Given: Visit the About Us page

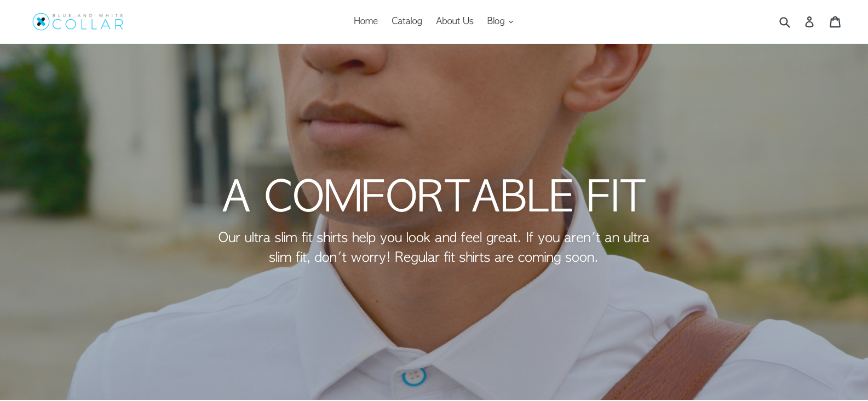Looking at the screenshot, I should pyautogui.click(x=455, y=21).
